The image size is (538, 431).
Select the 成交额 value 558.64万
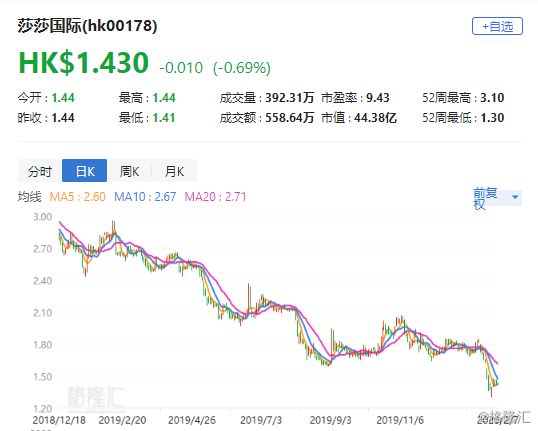click(290, 118)
